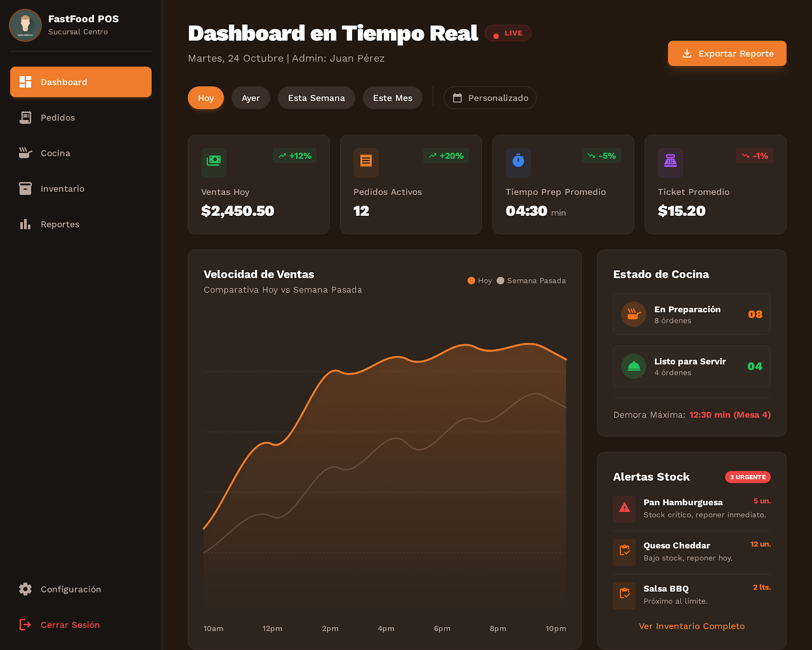The image size is (812, 650).
Task: Click the cloche icon for Listo para Servir
Action: coord(633,366)
